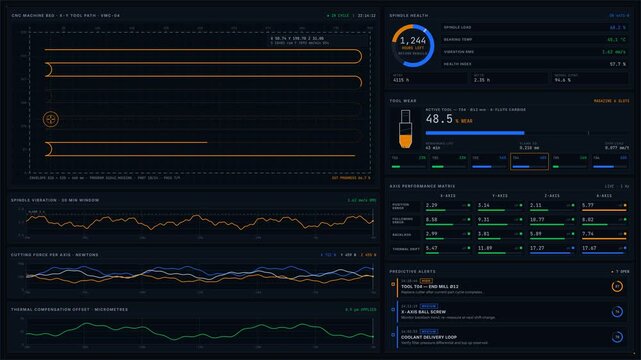Click green status dot beside Y-axis 11.89 value
The width and height of the screenshot is (641, 360).
pyautogui.click(x=521, y=248)
